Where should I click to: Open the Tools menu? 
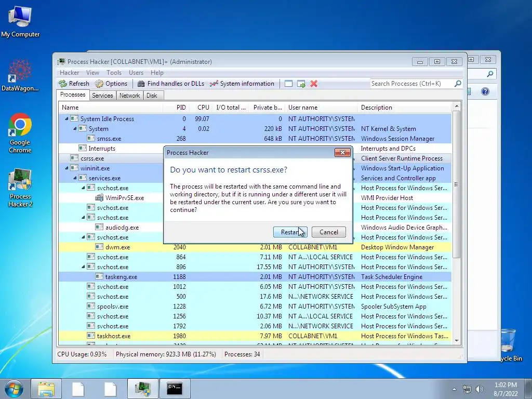click(114, 73)
